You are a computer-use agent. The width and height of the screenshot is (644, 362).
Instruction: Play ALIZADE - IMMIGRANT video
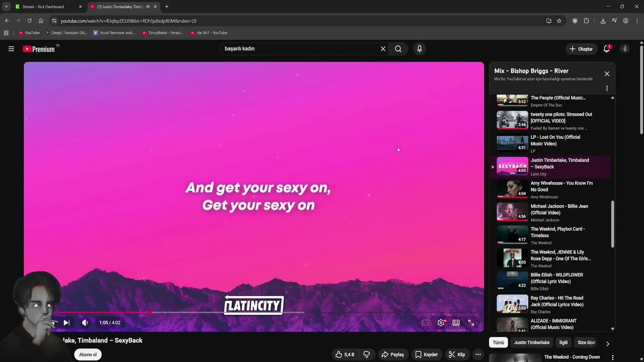click(x=550, y=324)
